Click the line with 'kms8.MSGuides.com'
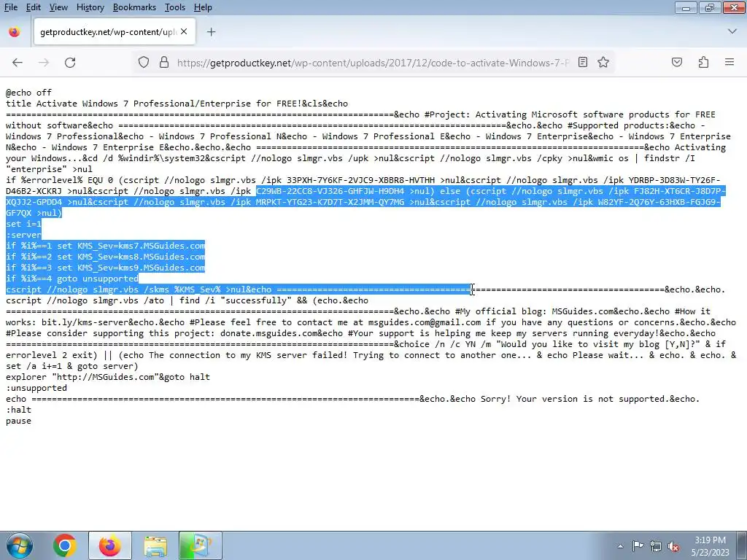 coord(105,257)
